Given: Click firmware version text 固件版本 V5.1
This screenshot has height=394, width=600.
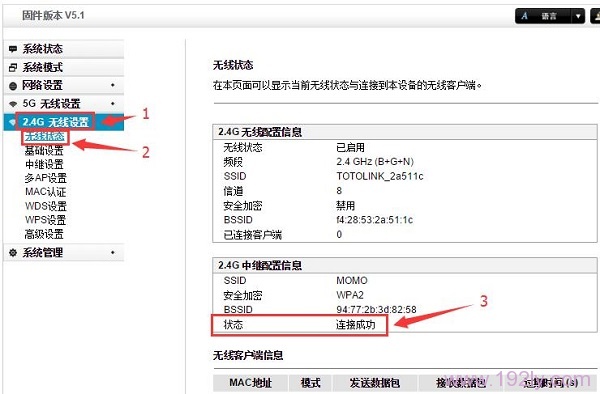Looking at the screenshot, I should [53, 15].
